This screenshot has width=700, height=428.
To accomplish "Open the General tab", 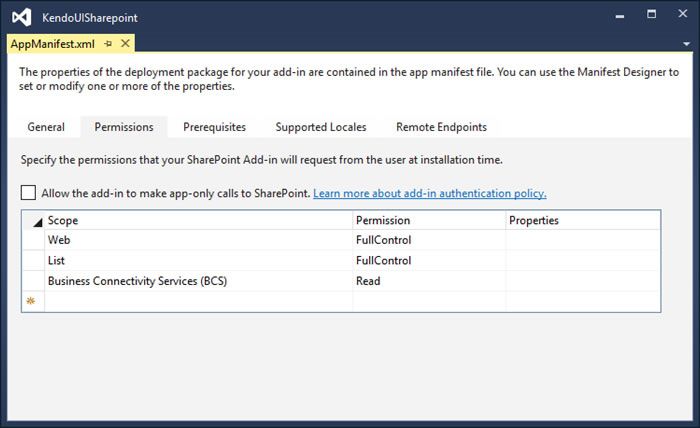I will click(x=46, y=127).
